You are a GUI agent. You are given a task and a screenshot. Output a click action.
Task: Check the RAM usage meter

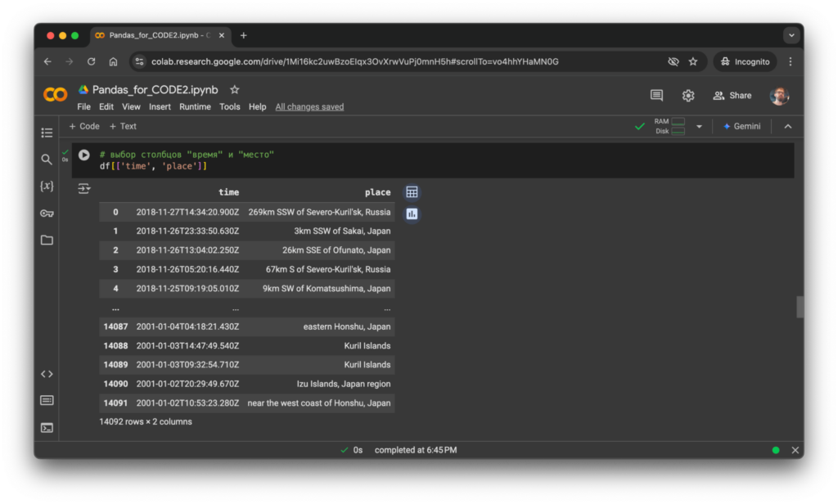pyautogui.click(x=678, y=123)
